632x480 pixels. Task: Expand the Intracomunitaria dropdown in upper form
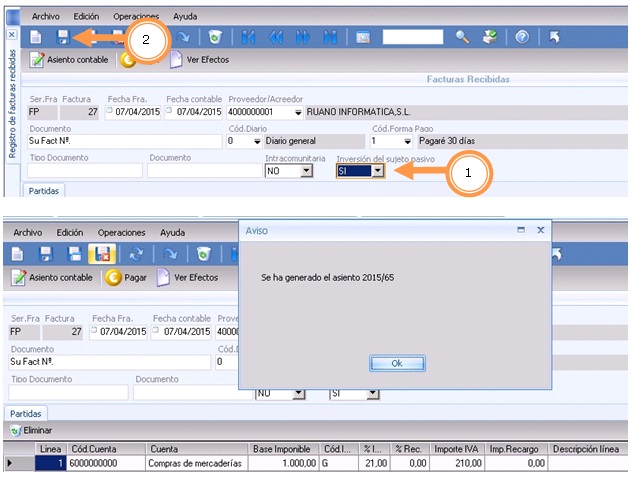point(301,171)
